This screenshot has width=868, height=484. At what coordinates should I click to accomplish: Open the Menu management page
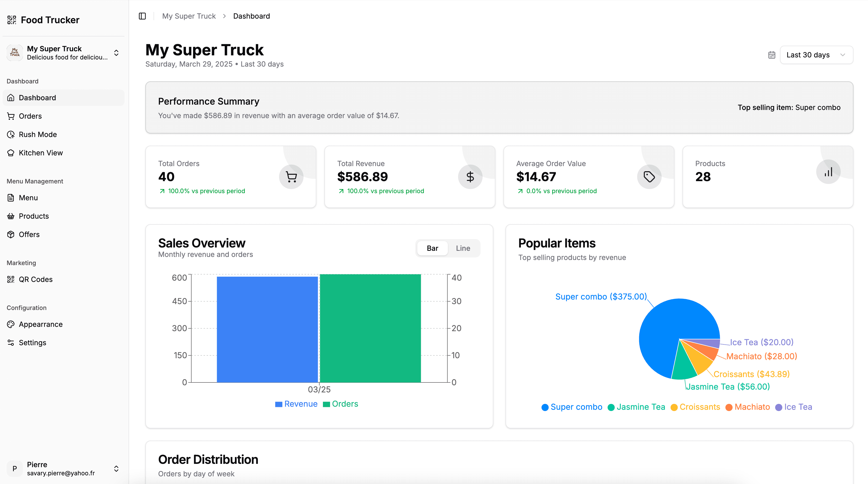(x=28, y=197)
